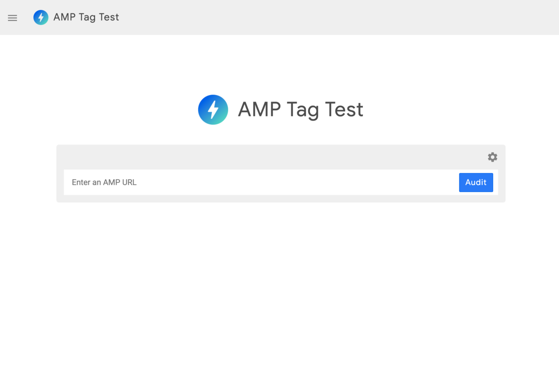559x392 pixels.
Task: Focus the "Enter an AMP URL" field
Action: (x=261, y=182)
